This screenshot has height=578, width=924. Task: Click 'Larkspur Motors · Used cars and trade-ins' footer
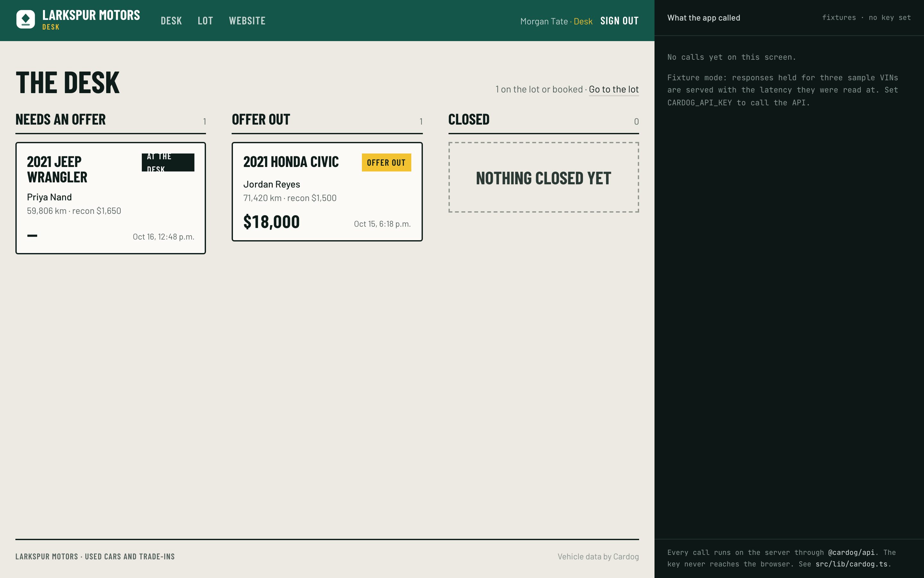click(95, 556)
